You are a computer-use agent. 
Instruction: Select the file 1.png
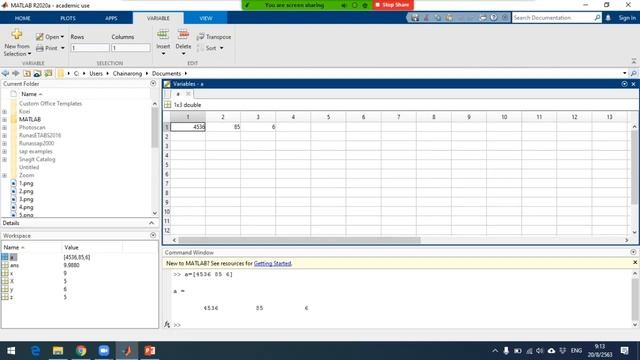pyautogui.click(x=26, y=184)
